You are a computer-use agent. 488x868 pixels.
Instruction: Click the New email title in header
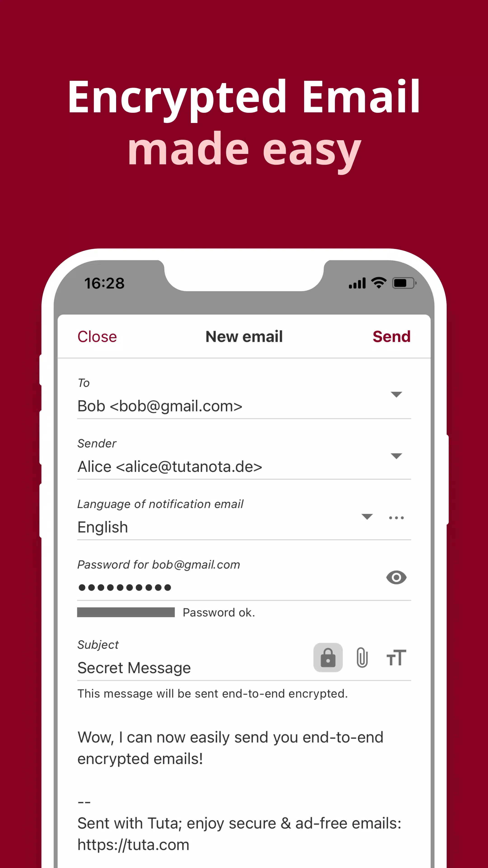pos(244,336)
